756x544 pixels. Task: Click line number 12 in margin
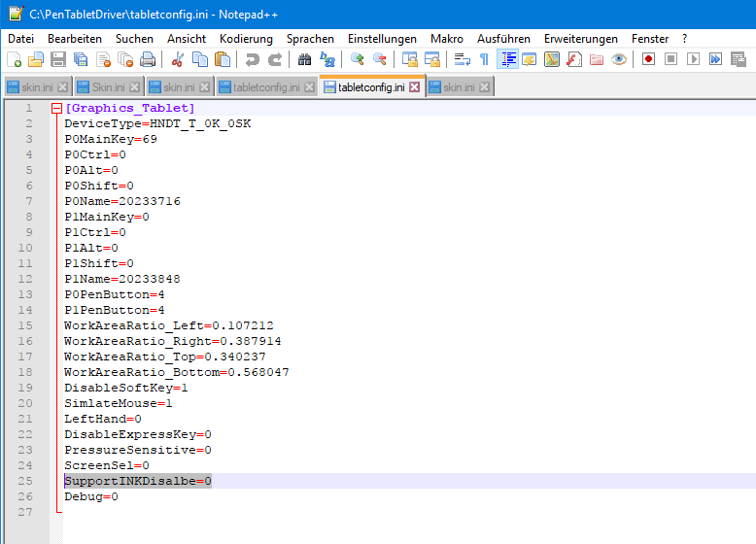pyautogui.click(x=25, y=279)
